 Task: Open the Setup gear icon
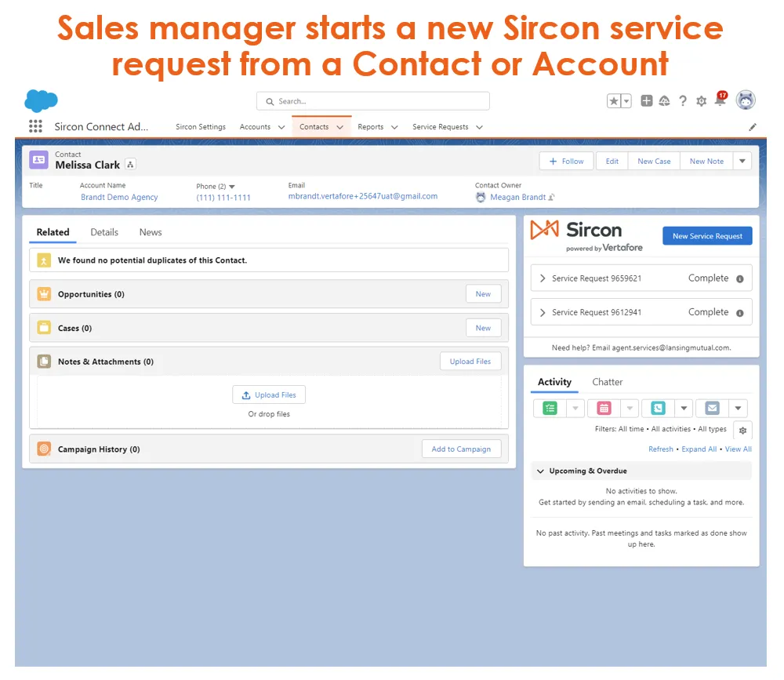(701, 101)
